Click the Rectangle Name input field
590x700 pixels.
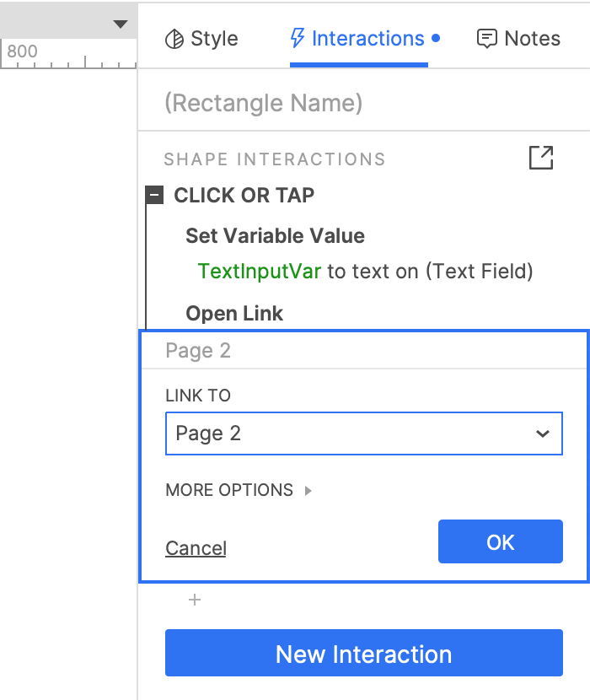pyautogui.click(x=362, y=103)
